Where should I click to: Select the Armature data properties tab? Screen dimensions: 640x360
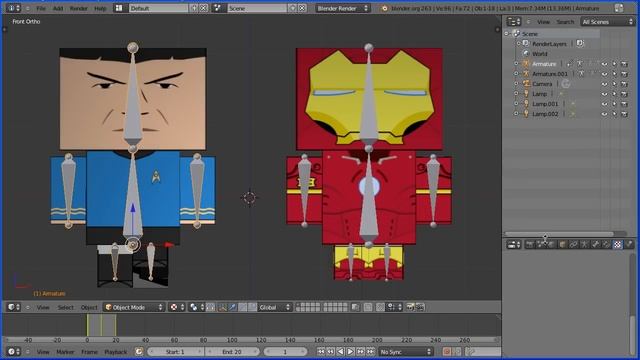584,244
